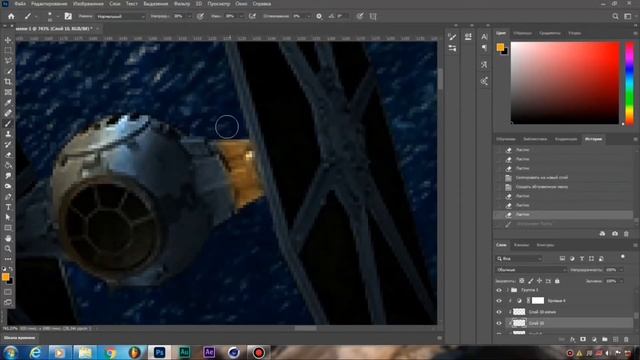640x360 pixels.
Task: Select the Zoom tool in the toolbar
Action: [x=8, y=249]
